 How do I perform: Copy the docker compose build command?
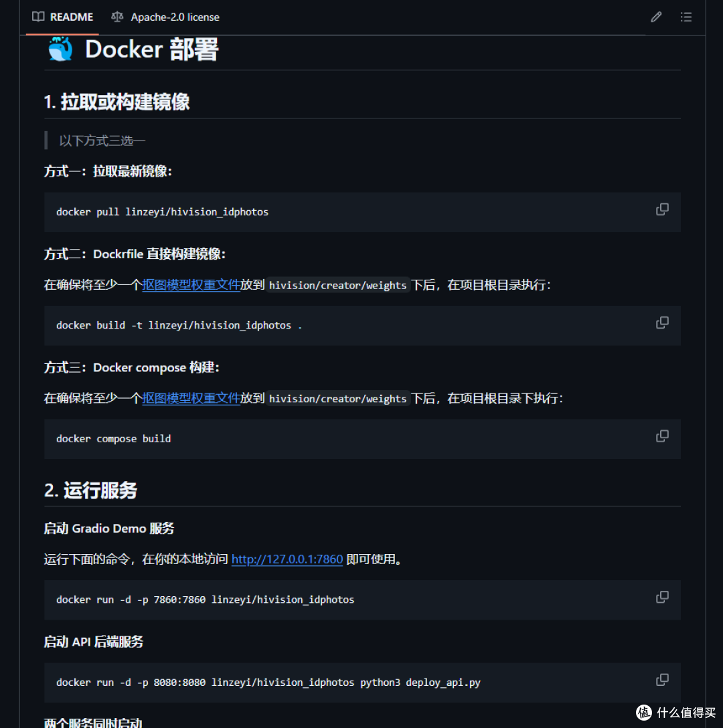pyautogui.click(x=661, y=436)
